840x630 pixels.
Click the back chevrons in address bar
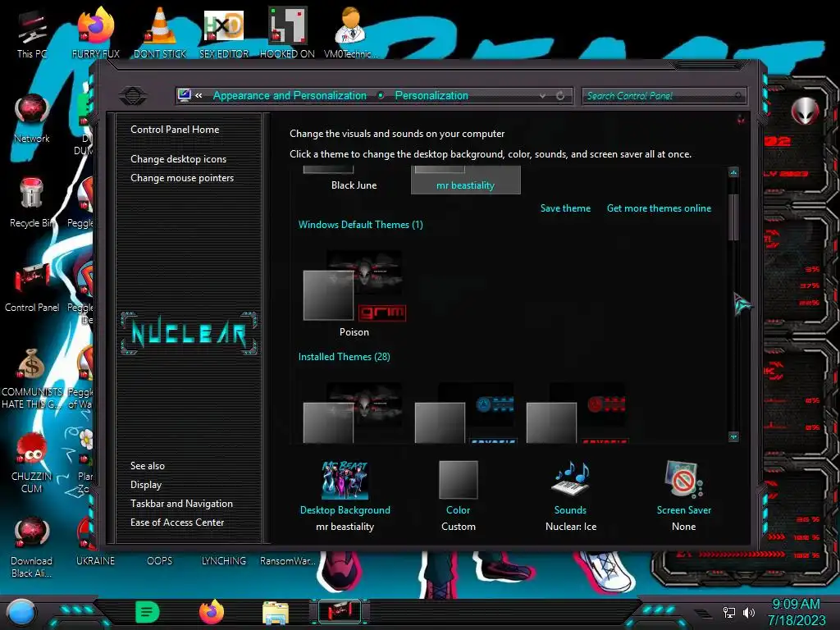[x=199, y=95]
